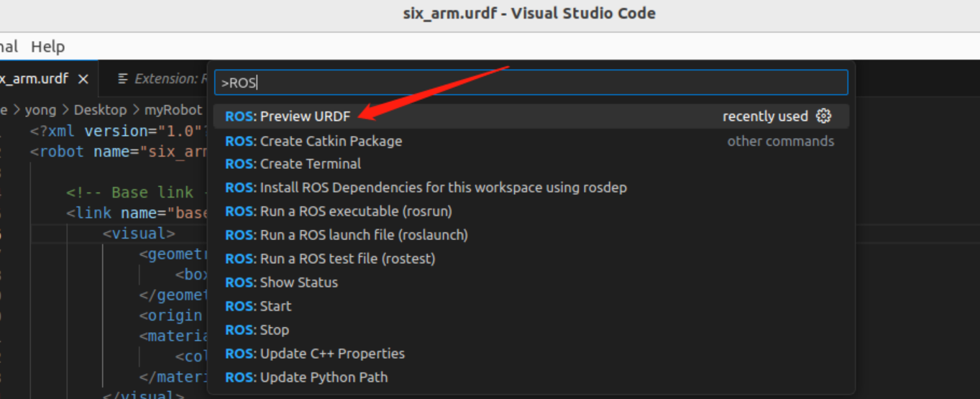Click the 'recently used' label
Screen dimensions: 980x399
click(x=765, y=116)
